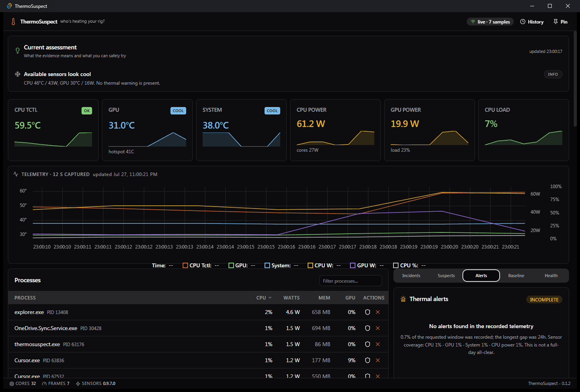Switch to the Baseline tab
The height and width of the screenshot is (392, 580).
(516, 276)
